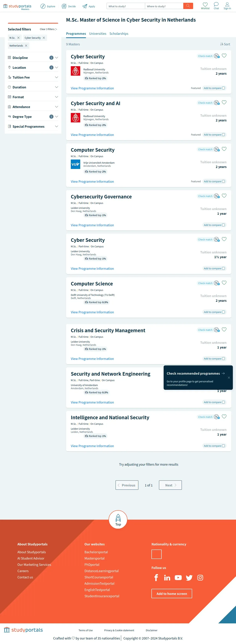View Programme Information for Cyber Security and AI

(x=92, y=135)
